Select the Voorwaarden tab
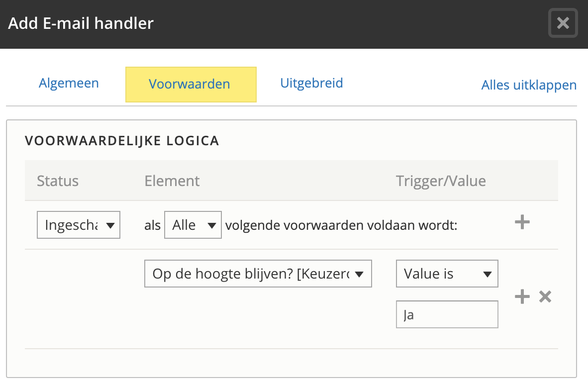588x386 pixels. pyautogui.click(x=190, y=84)
